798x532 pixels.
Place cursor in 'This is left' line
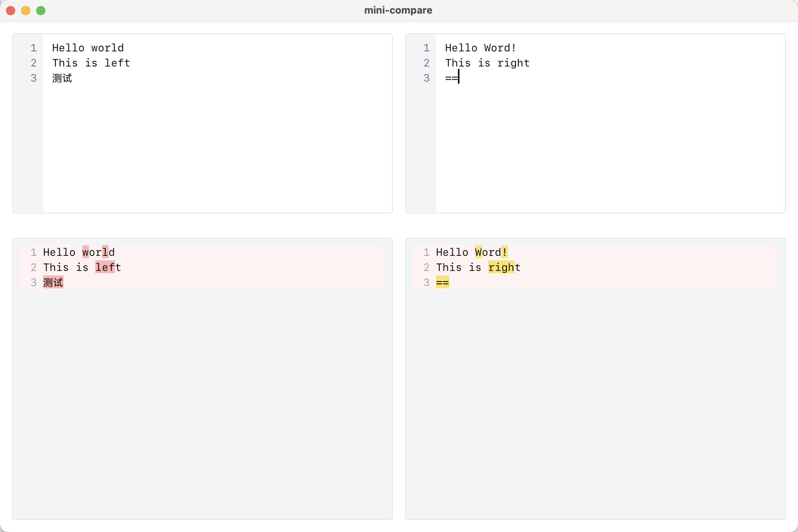pos(91,63)
